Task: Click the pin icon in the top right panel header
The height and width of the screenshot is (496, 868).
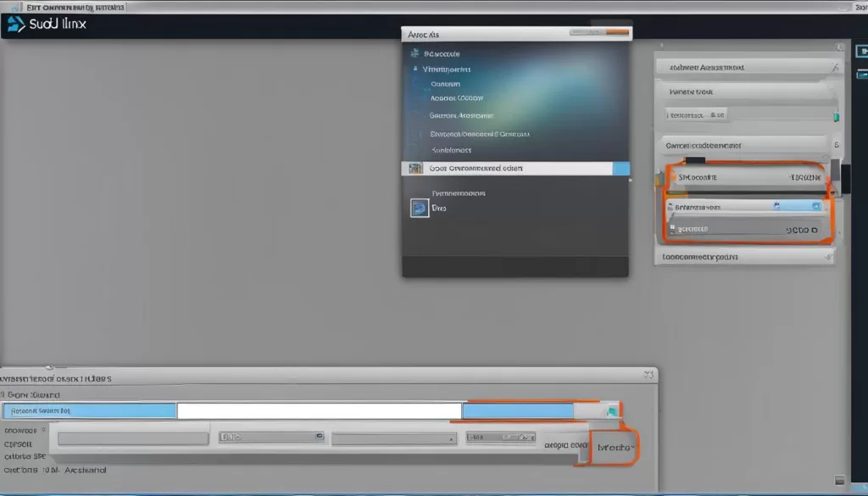Action: (833, 67)
